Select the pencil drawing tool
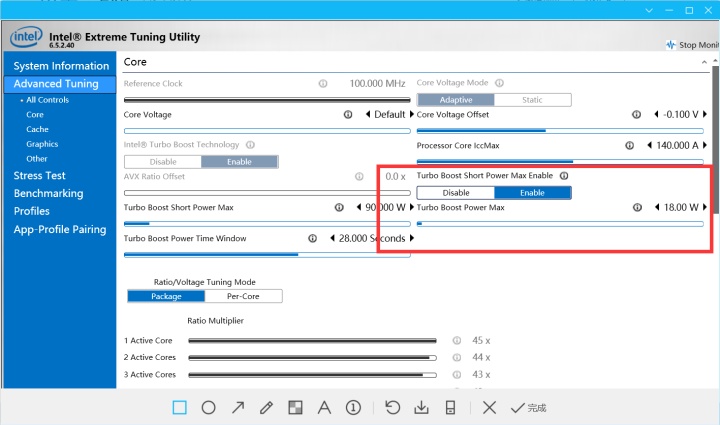This screenshot has width=720, height=425. point(266,408)
